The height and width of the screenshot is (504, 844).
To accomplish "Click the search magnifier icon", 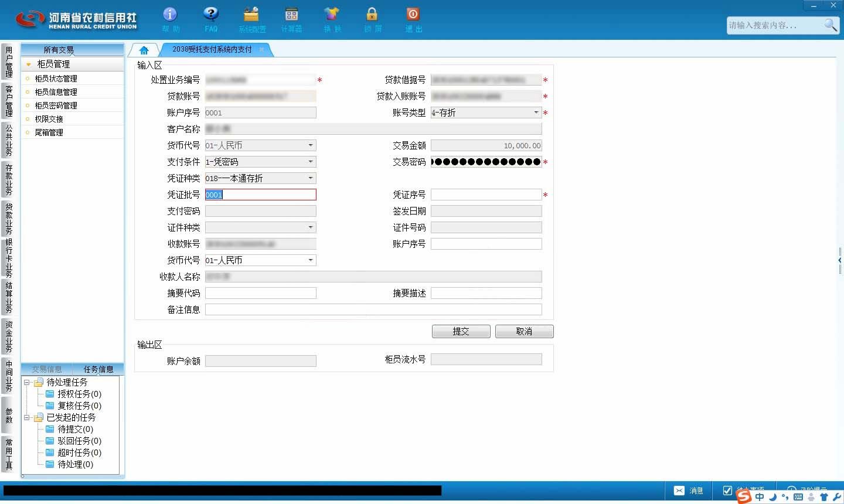I will click(x=831, y=25).
